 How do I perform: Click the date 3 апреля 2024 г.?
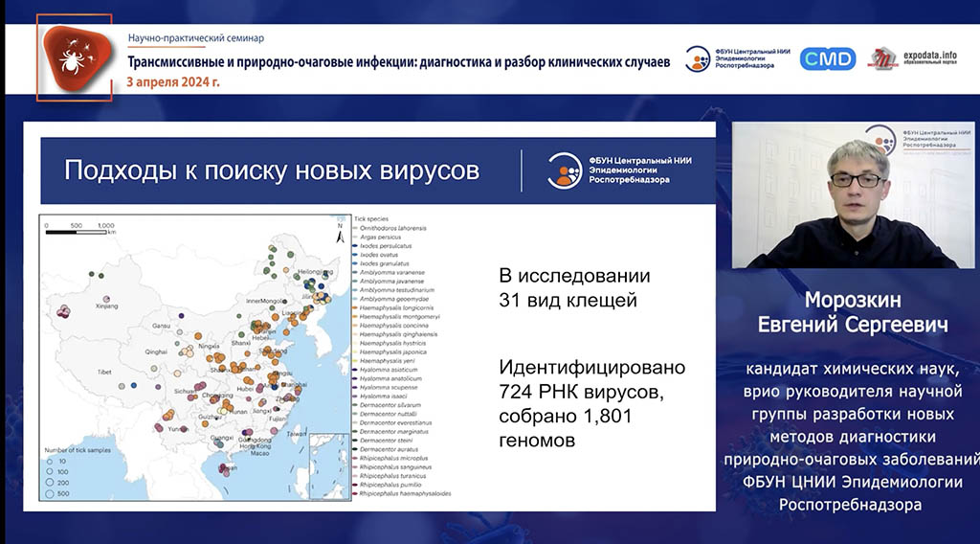tap(173, 82)
